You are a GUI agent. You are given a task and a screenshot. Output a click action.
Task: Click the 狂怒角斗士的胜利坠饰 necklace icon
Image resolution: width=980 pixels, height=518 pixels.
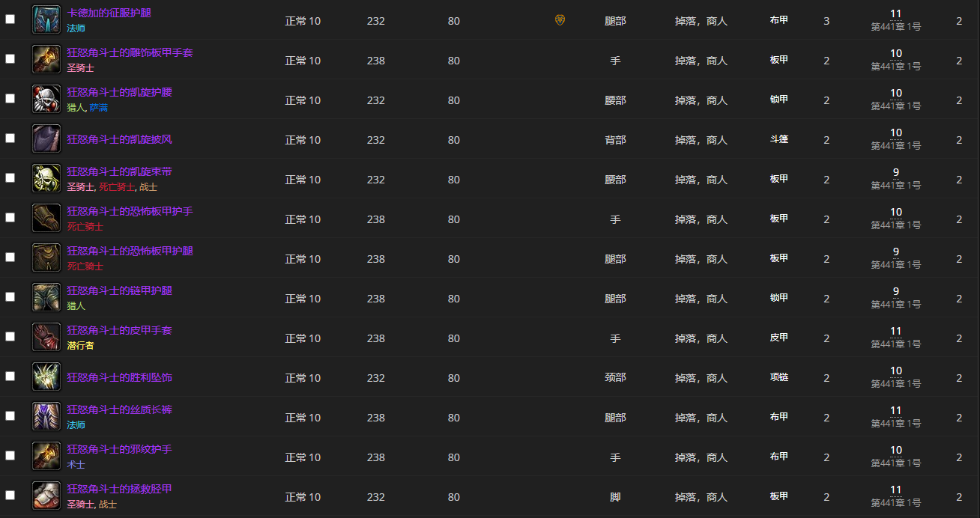46,377
